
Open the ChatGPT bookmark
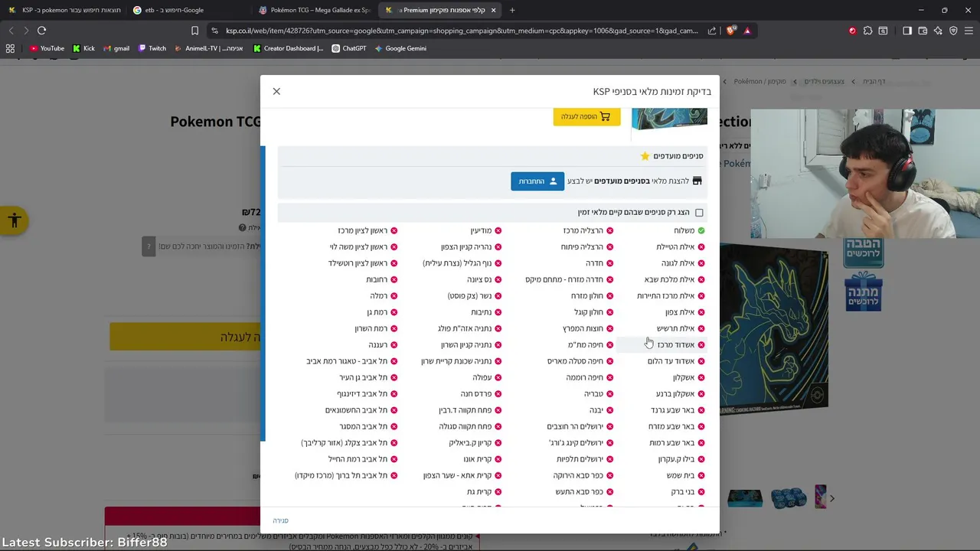pyautogui.click(x=348, y=48)
